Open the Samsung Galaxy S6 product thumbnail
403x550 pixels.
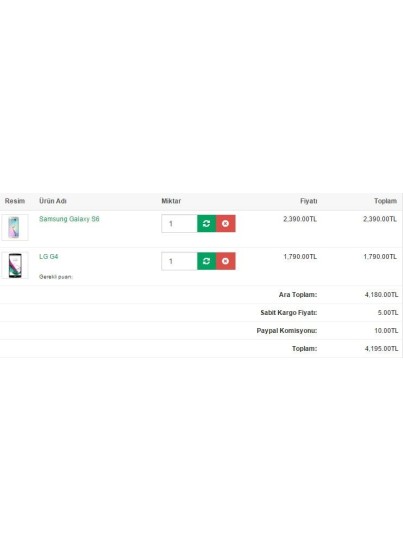point(15,227)
